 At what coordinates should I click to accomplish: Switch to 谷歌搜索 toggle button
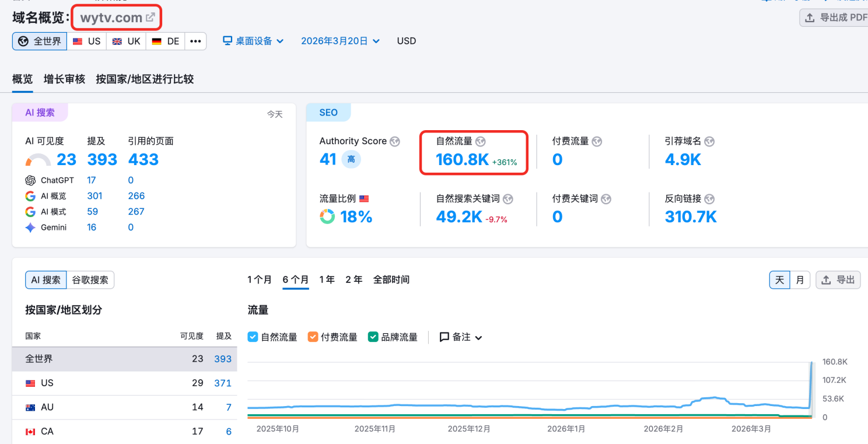point(90,280)
